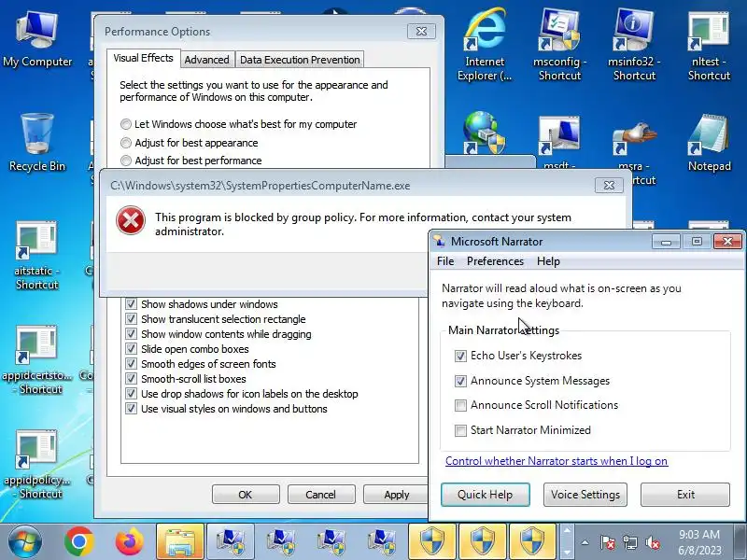Toggle Smooth-scroll list boxes
747x560 pixels.
pyautogui.click(x=131, y=379)
